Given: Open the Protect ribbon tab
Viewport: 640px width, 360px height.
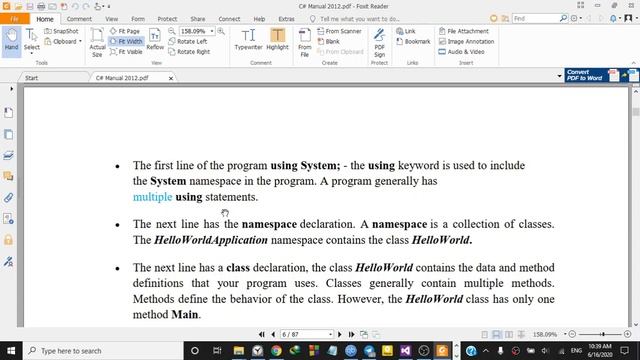Looking at the screenshot, I should point(167,19).
